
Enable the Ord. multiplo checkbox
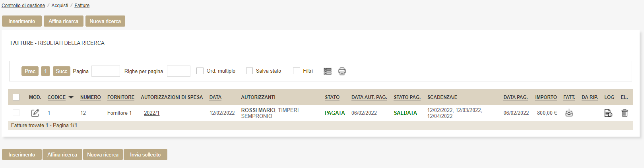coord(200,71)
